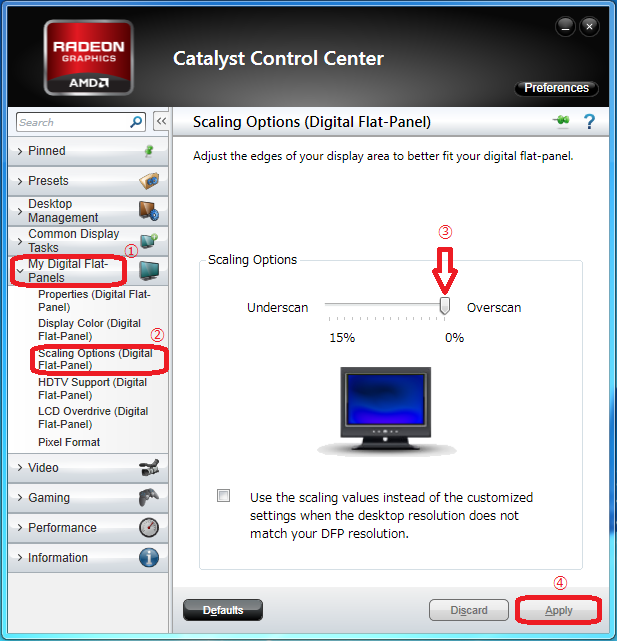The width and height of the screenshot is (617, 641).
Task: Click the Gaming controller icon
Action: [149, 498]
